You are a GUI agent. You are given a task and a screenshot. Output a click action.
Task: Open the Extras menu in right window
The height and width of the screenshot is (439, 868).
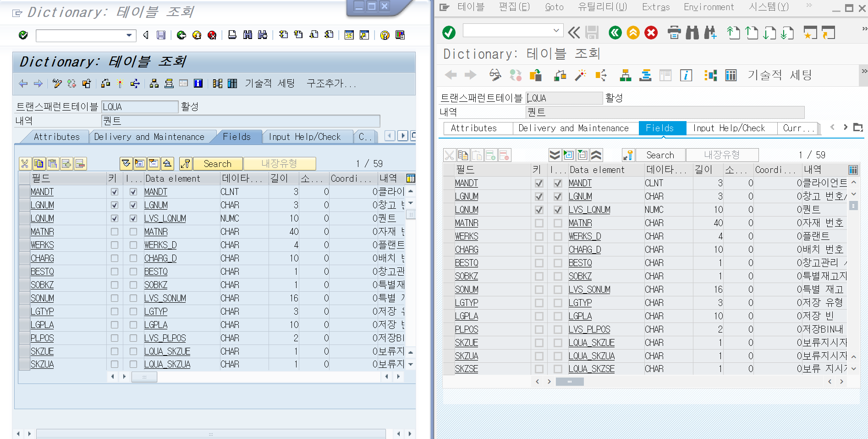[x=656, y=7]
